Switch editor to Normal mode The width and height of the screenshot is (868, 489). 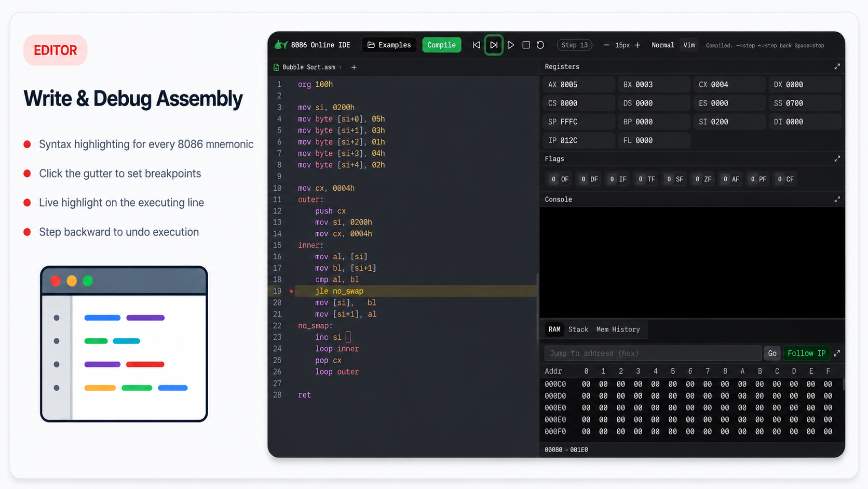pyautogui.click(x=663, y=45)
